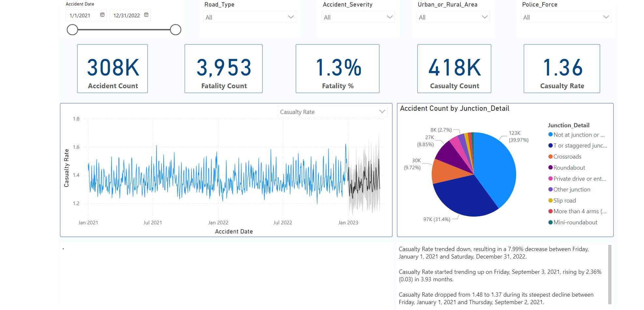Select the 1.36 Casualty Rate card
The image size is (644, 310).
coord(562,69)
